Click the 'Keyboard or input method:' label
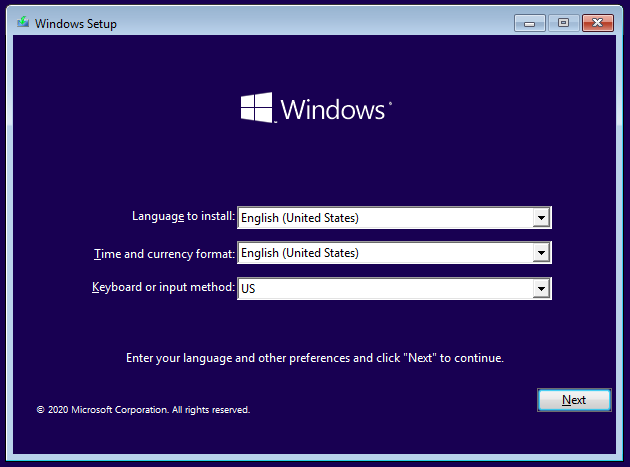 tap(164, 287)
